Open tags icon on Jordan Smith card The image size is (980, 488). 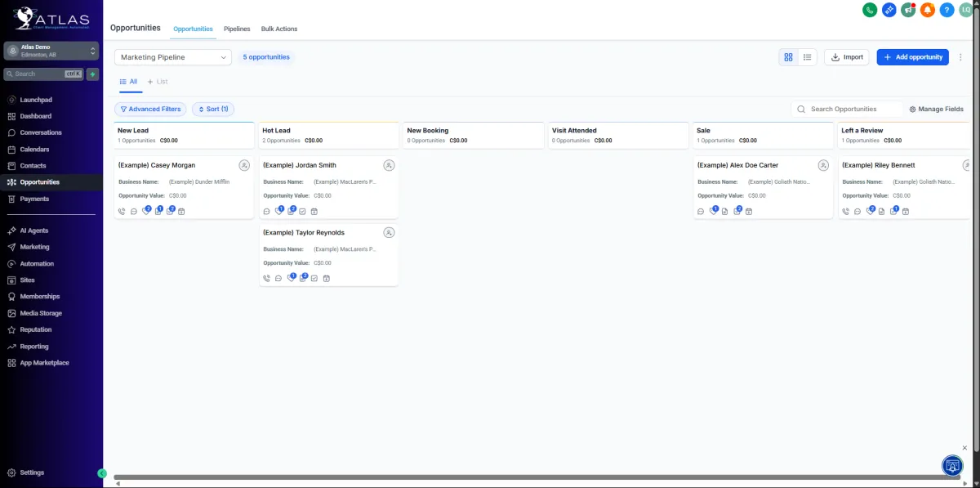pyautogui.click(x=279, y=211)
